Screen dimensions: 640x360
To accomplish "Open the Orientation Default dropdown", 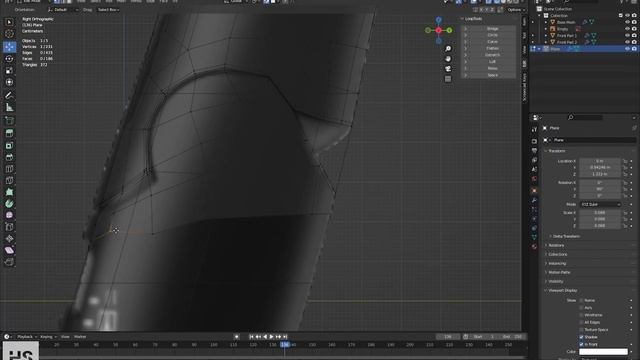I will pos(63,10).
